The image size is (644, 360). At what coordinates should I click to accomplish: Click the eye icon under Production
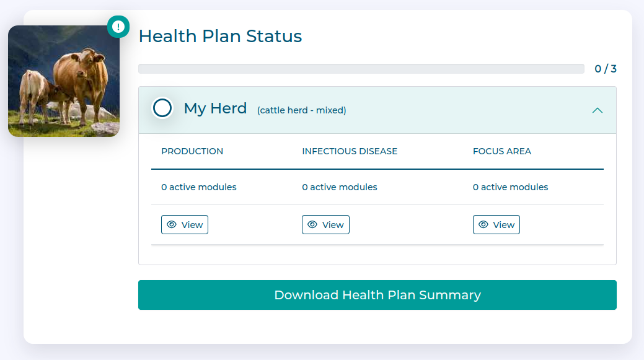click(x=172, y=225)
